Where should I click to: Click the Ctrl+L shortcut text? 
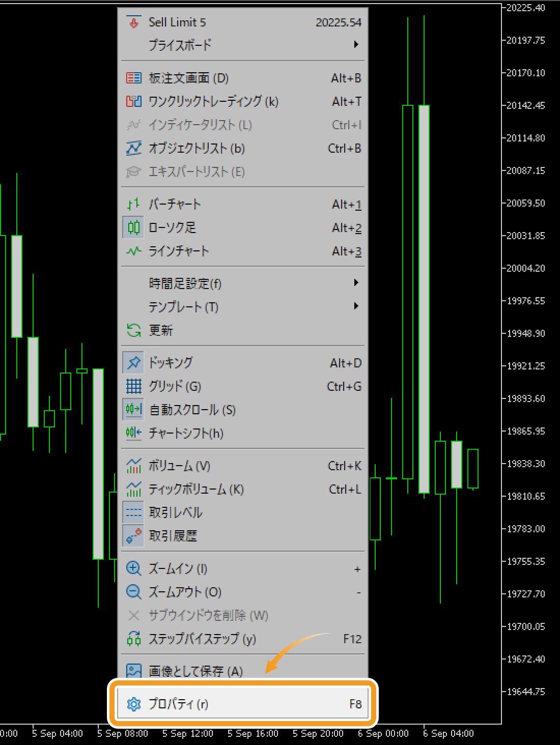click(x=345, y=489)
